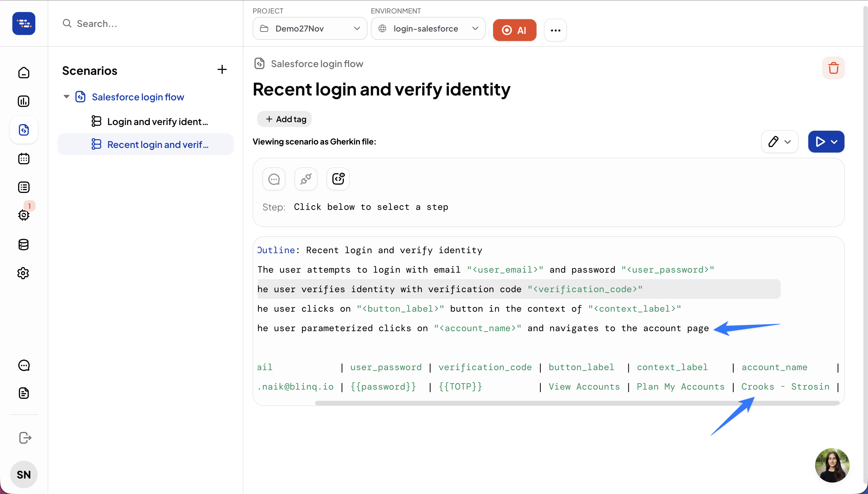Select Login and verify ident… scenario
The image size is (868, 494).
pyautogui.click(x=157, y=122)
